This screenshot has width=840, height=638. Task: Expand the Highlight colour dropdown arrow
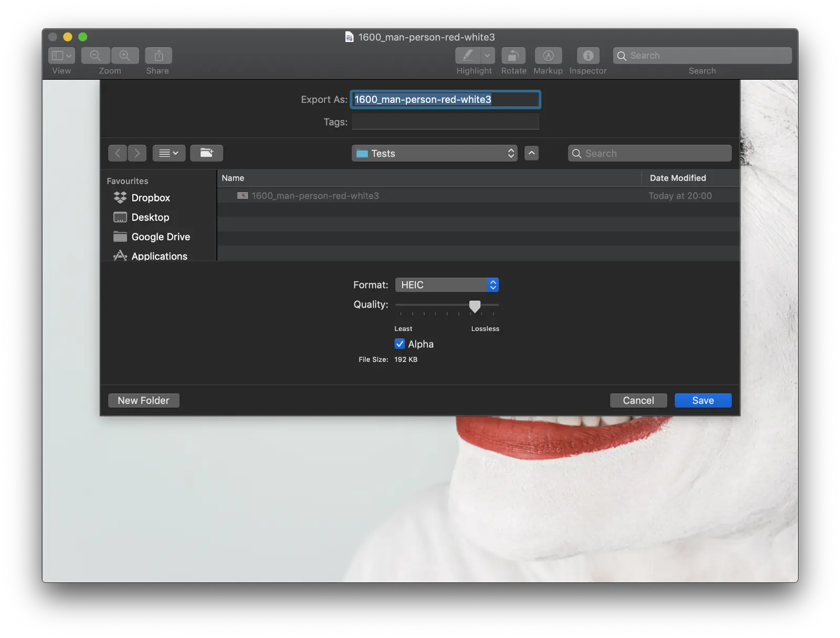click(x=488, y=56)
